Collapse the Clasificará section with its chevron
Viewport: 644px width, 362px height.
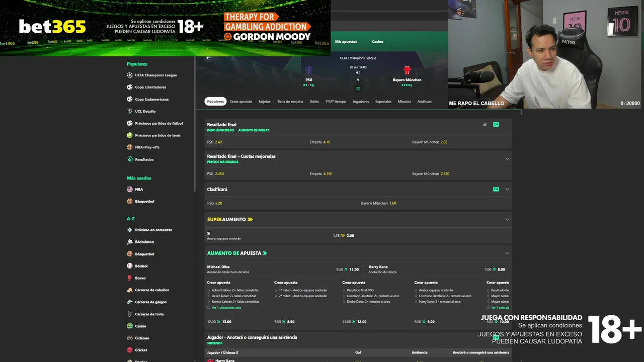(x=507, y=190)
